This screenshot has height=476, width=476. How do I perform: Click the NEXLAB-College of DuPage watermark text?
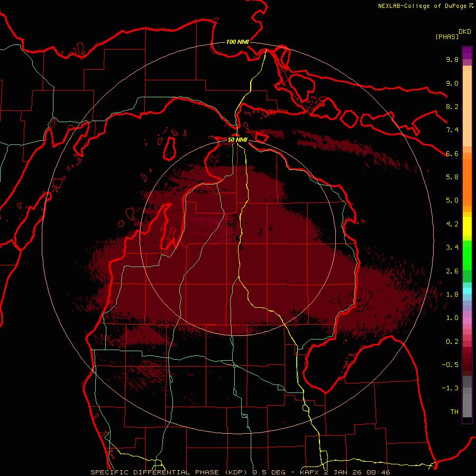coord(425,6)
